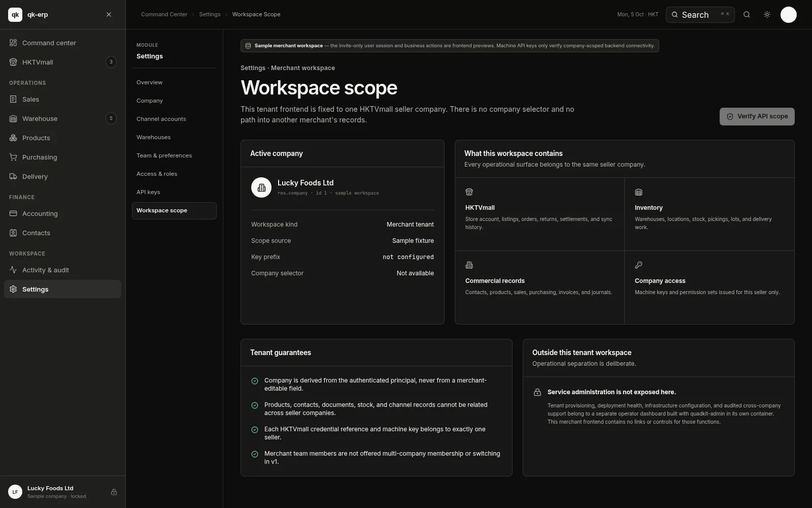Click the Accounting card icon

pyautogui.click(x=13, y=213)
